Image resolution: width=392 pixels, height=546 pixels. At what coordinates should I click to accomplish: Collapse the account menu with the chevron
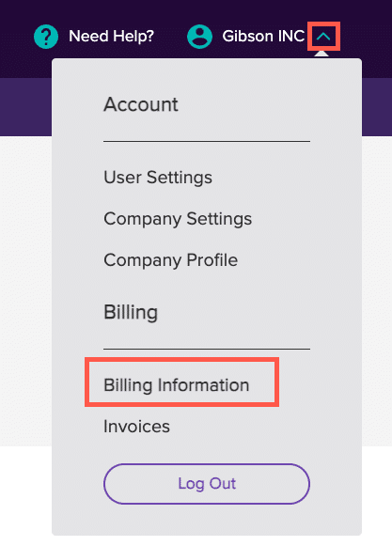click(323, 37)
